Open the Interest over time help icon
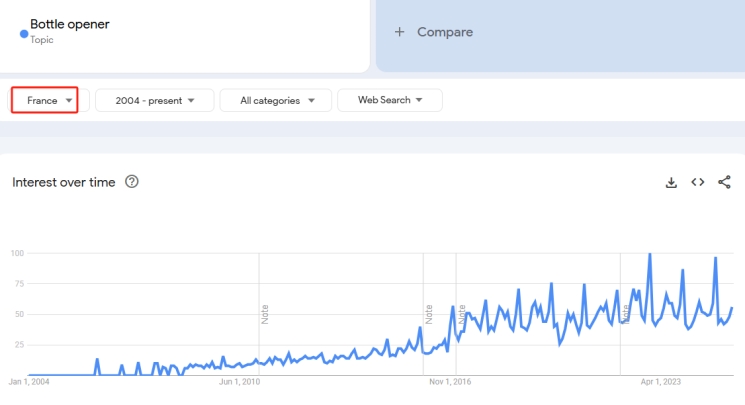The image size is (745, 405). [132, 182]
